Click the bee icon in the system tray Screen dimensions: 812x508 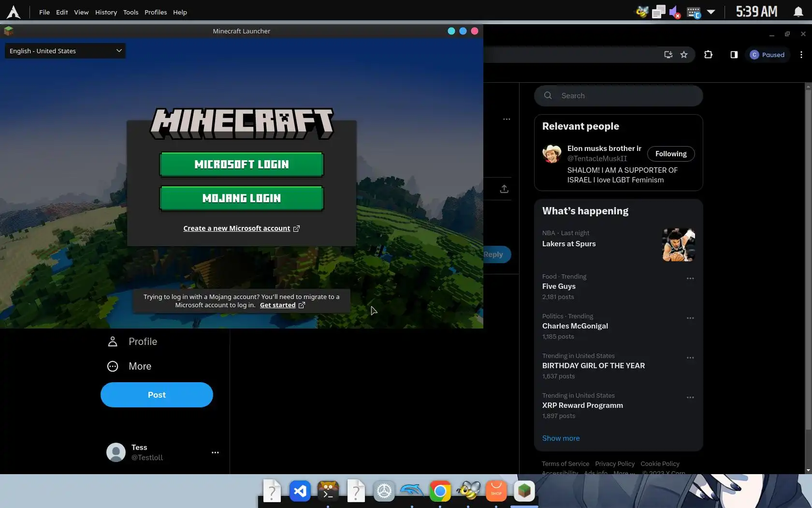642,12
